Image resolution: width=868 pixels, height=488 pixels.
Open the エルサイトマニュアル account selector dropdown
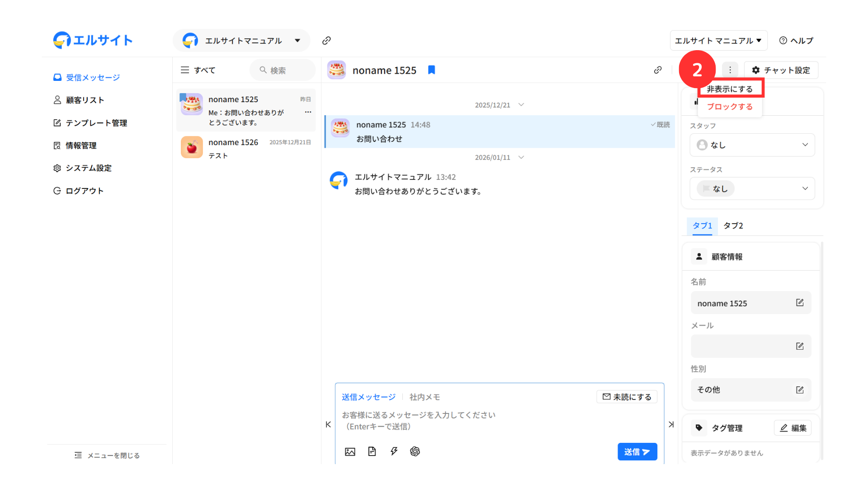tap(241, 41)
